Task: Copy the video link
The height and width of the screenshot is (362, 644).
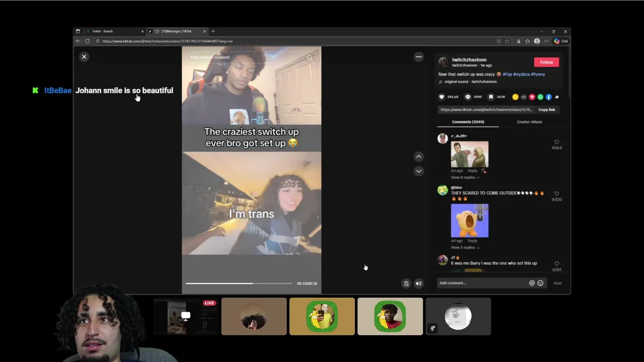Action: [x=547, y=110]
